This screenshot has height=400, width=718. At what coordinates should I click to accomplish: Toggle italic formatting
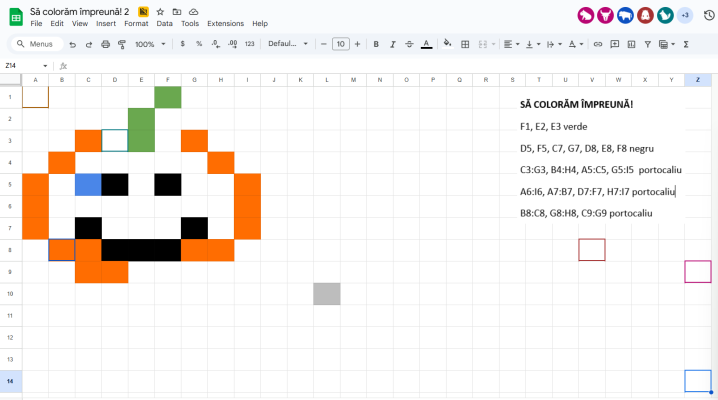pos(393,44)
